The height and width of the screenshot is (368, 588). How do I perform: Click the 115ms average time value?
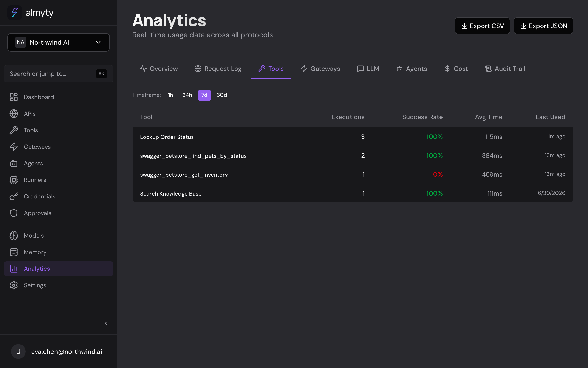coord(494,137)
